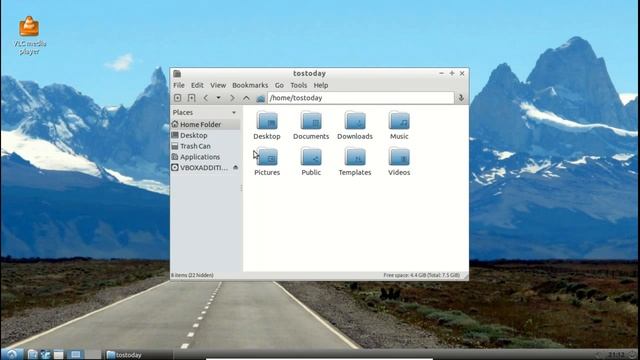The height and width of the screenshot is (360, 640).
Task: Go back with the left arrow button
Action: [x=206, y=98]
